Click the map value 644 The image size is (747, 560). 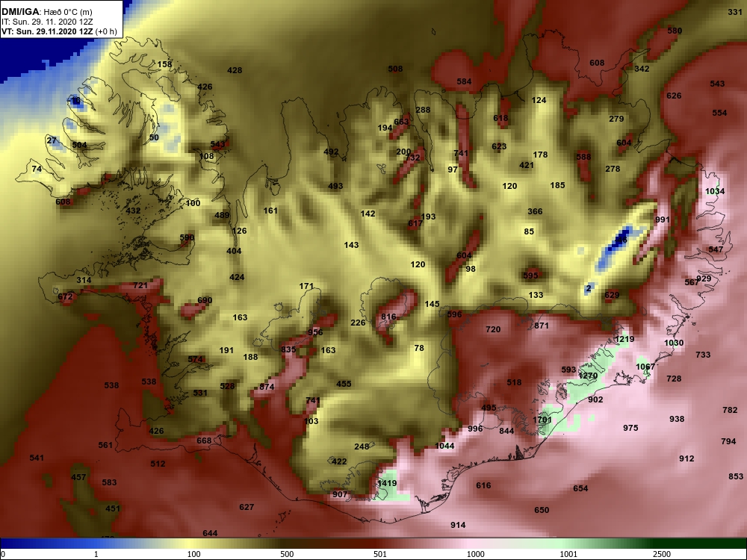(x=210, y=533)
